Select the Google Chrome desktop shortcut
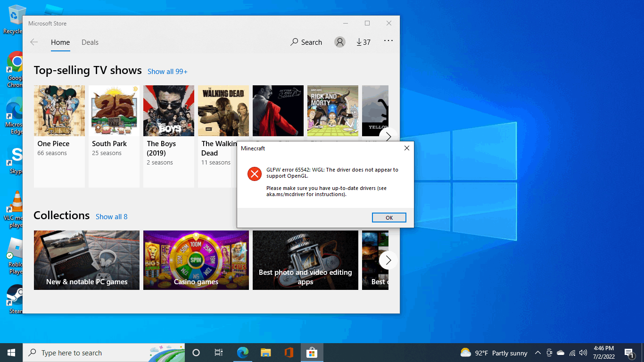The image size is (644, 362). tap(14, 70)
